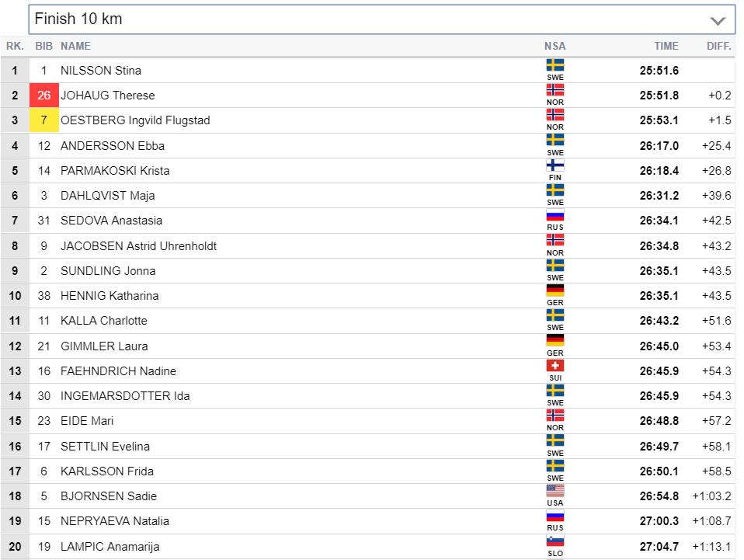
Task: Click the rank 1 cell
Action: coord(15,71)
